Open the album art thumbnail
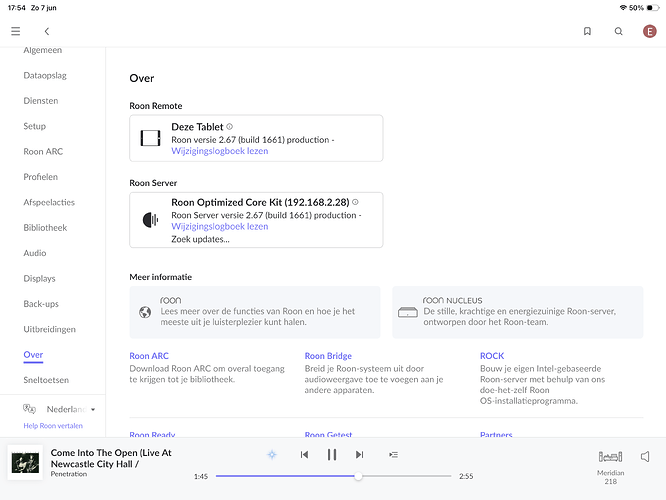This screenshot has height=500, width=666. tap(25, 463)
